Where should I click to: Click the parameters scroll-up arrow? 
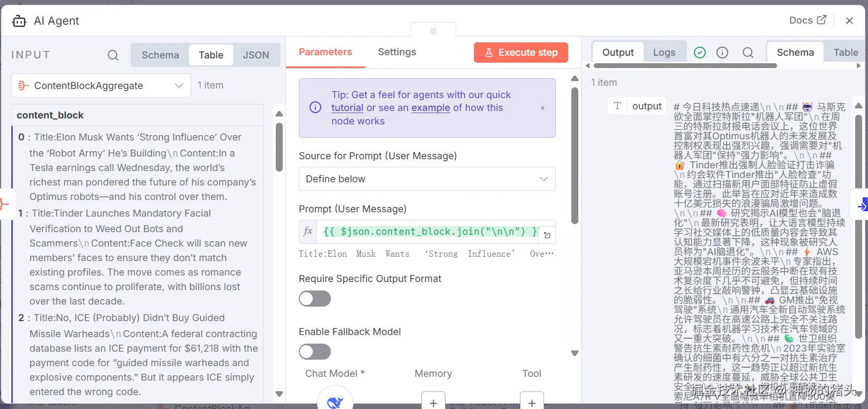click(575, 79)
